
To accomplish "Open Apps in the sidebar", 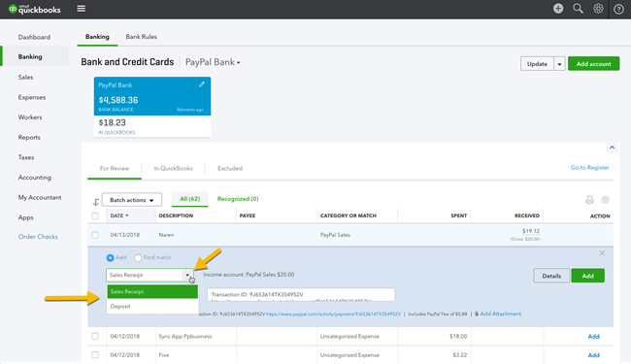I will (26, 217).
